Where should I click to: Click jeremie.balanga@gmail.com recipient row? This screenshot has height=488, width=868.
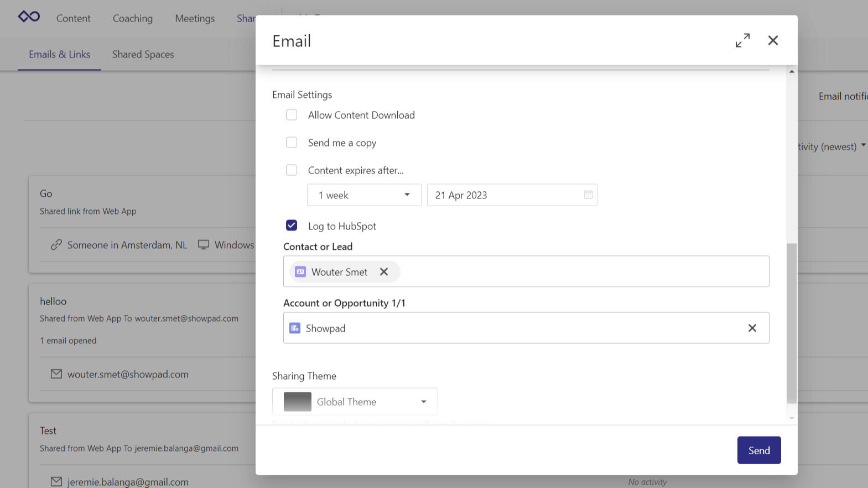[x=128, y=481]
